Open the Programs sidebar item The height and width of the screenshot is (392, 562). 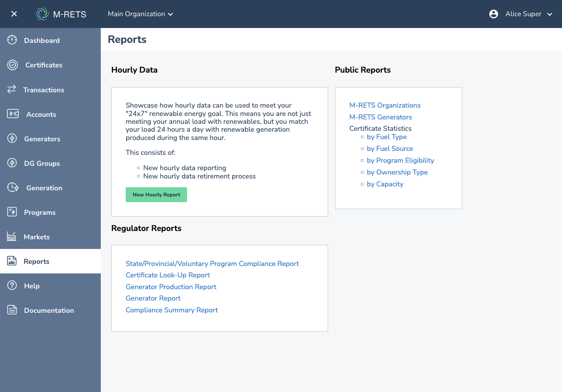tap(50, 212)
